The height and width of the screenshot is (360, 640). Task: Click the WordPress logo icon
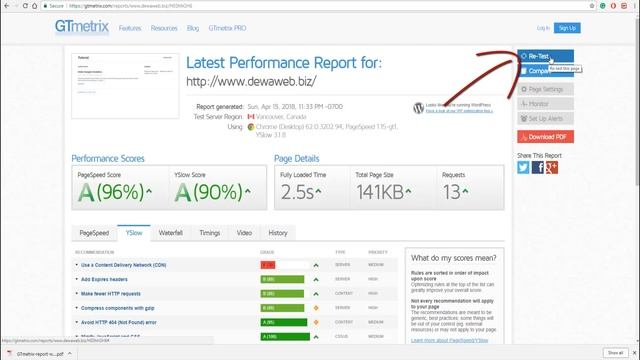418,108
